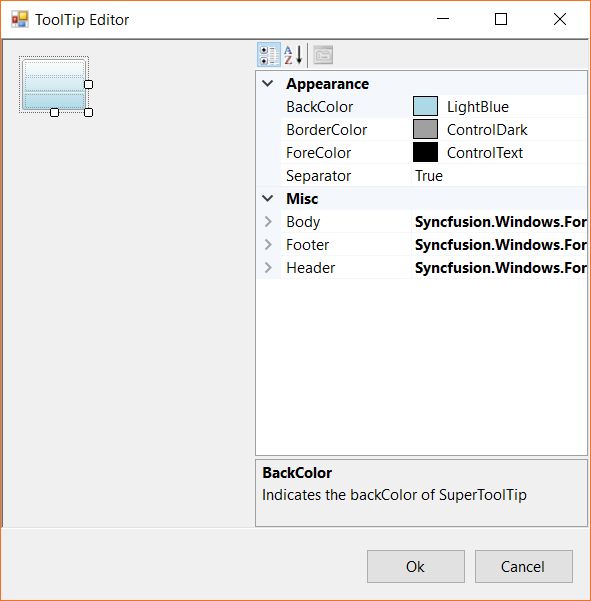Click the ControlDark BorderColor swatch
The image size is (591, 601).
(x=425, y=129)
